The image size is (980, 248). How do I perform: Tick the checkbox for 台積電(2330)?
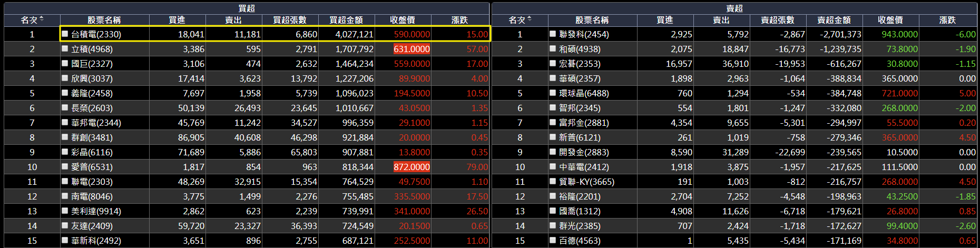coord(65,34)
